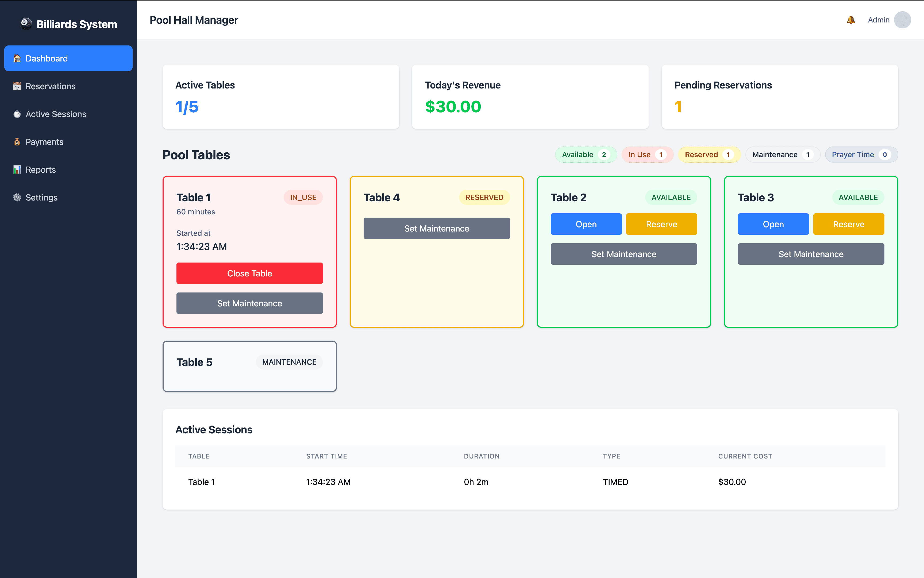924x578 pixels.
Task: Toggle the Available status filter pill
Action: click(585, 155)
